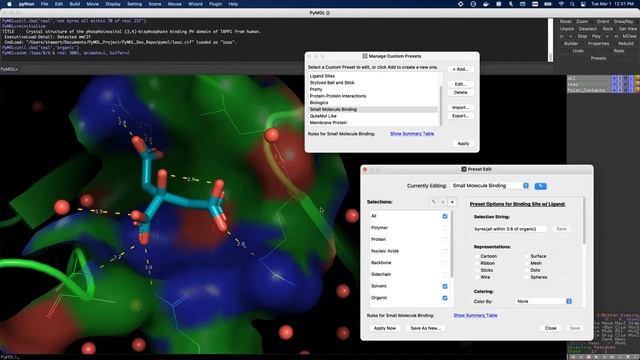
Task: Click the Import... button
Action: click(x=460, y=107)
